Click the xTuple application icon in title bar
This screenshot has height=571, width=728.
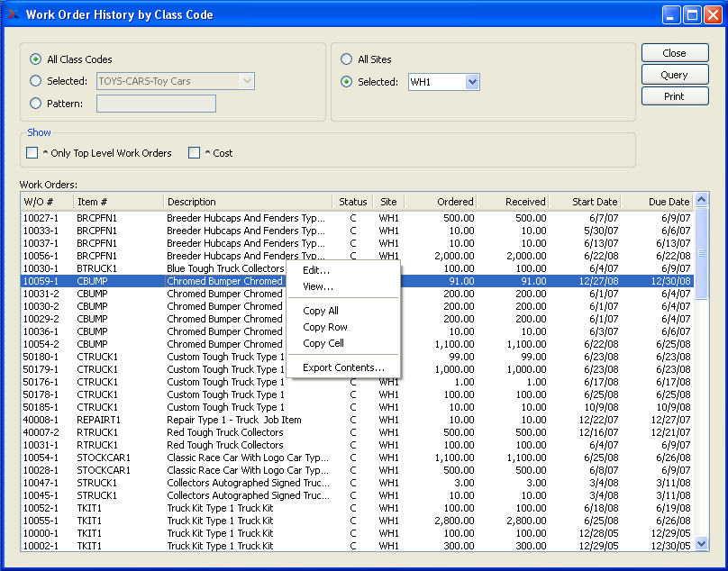pos(13,14)
